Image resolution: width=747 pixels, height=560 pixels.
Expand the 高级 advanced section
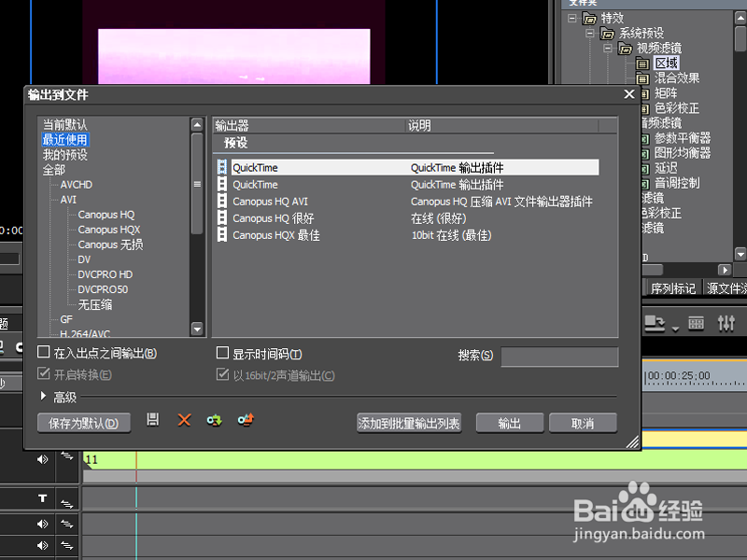[x=43, y=396]
